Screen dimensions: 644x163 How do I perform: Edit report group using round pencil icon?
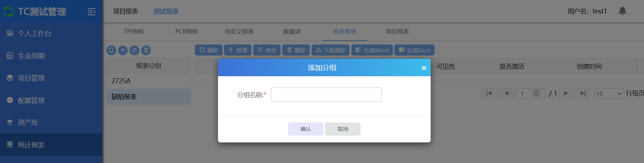click(134, 50)
